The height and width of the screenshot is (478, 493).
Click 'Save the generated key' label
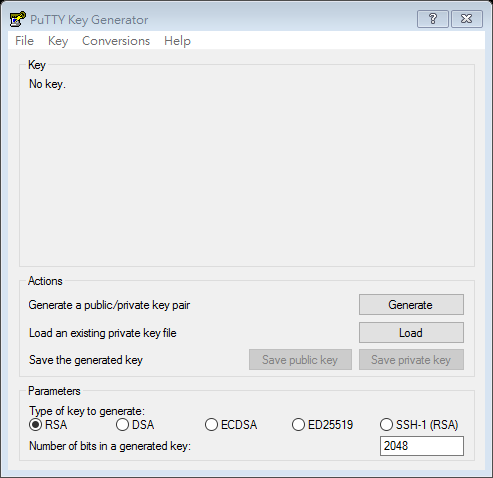(x=86, y=360)
